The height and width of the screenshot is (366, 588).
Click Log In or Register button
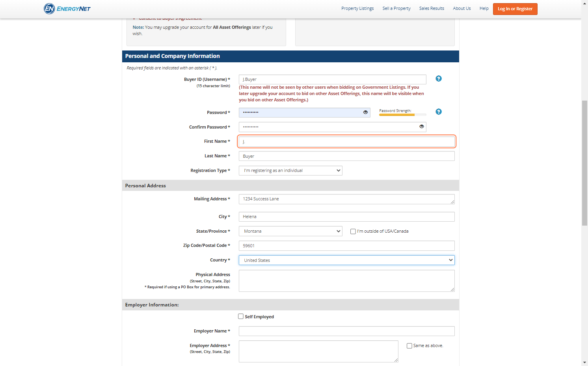pos(515,9)
